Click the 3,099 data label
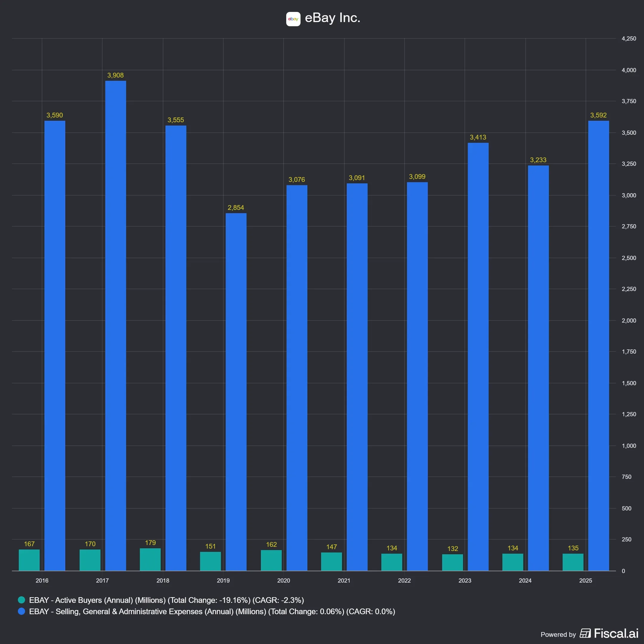 417,177
